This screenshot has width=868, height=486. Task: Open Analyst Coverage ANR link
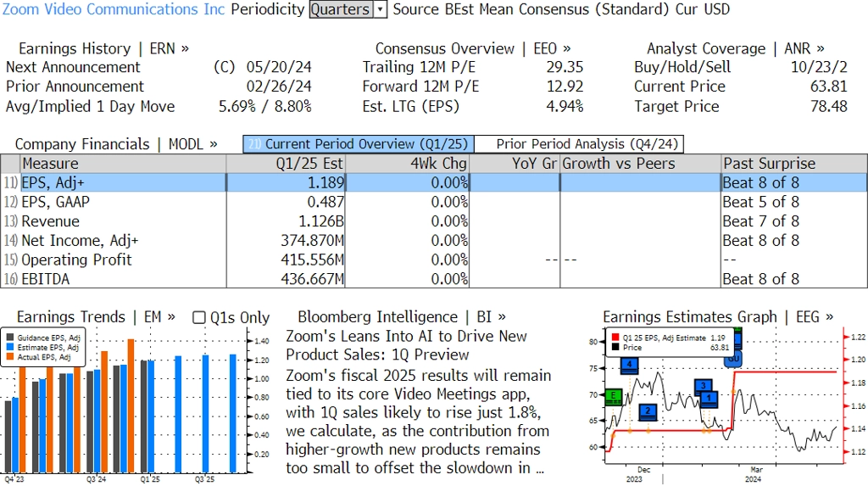coord(736,48)
